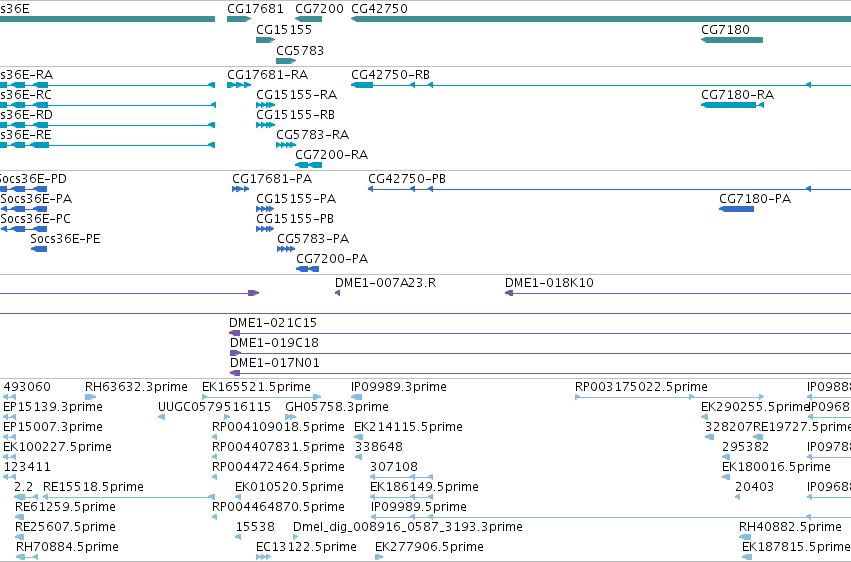
Task: Click EST EK010520.5prime
Action: (x=289, y=488)
